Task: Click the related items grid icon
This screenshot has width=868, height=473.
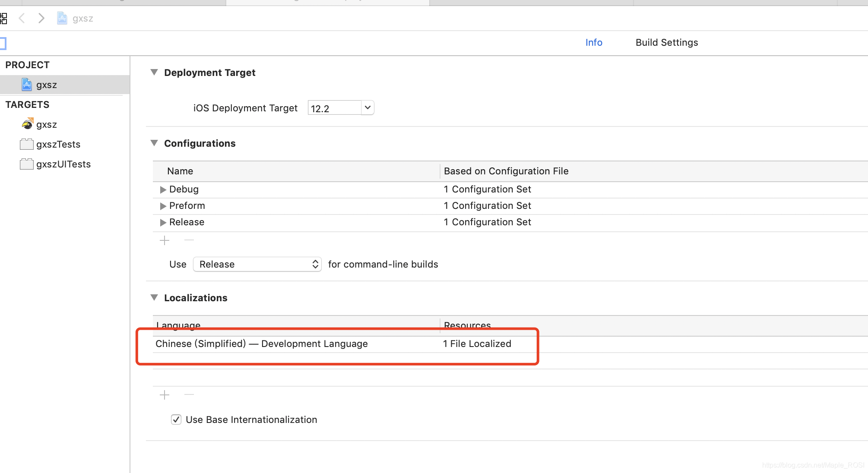Action: (x=3, y=18)
